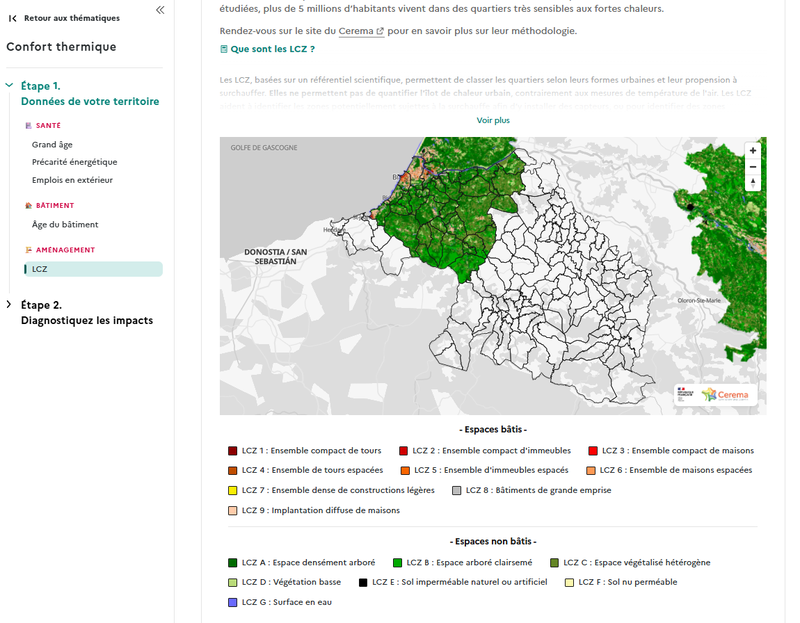Click the LCZ 8 grey swatch
800x623 pixels.
tap(457, 490)
